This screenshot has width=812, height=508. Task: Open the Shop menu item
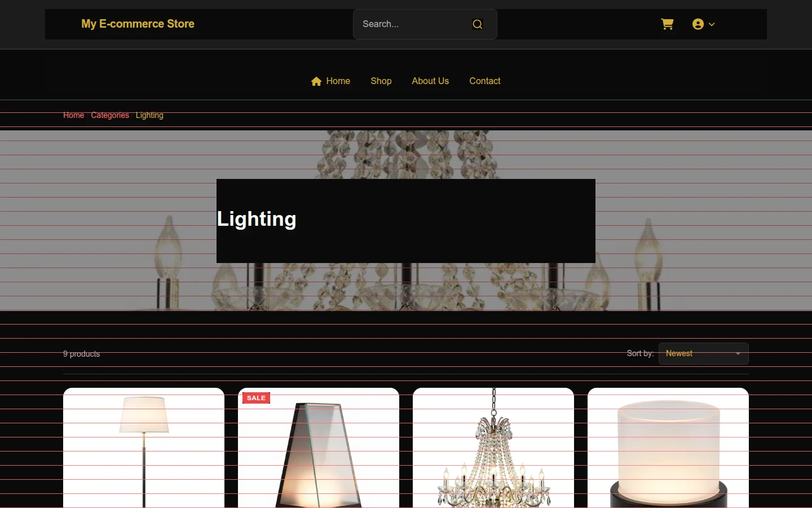[381, 81]
